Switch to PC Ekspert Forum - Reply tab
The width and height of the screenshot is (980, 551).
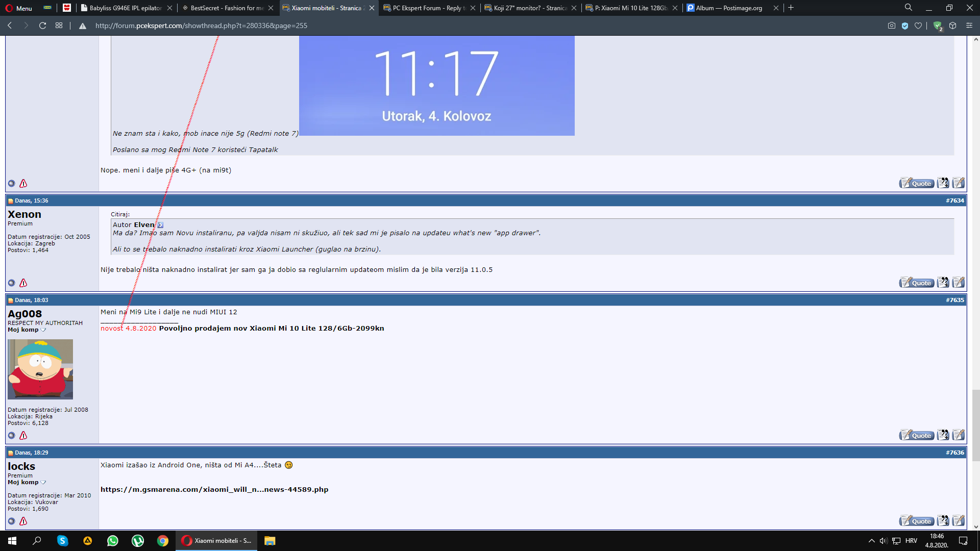[x=429, y=8]
